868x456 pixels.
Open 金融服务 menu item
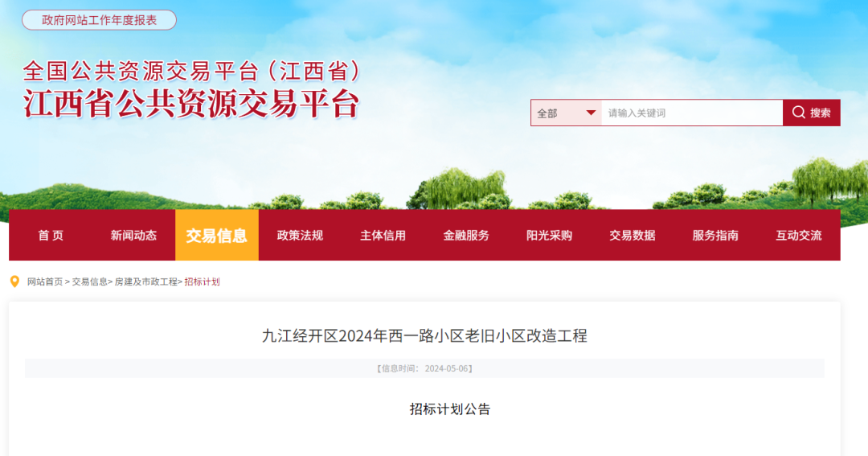[x=466, y=236]
